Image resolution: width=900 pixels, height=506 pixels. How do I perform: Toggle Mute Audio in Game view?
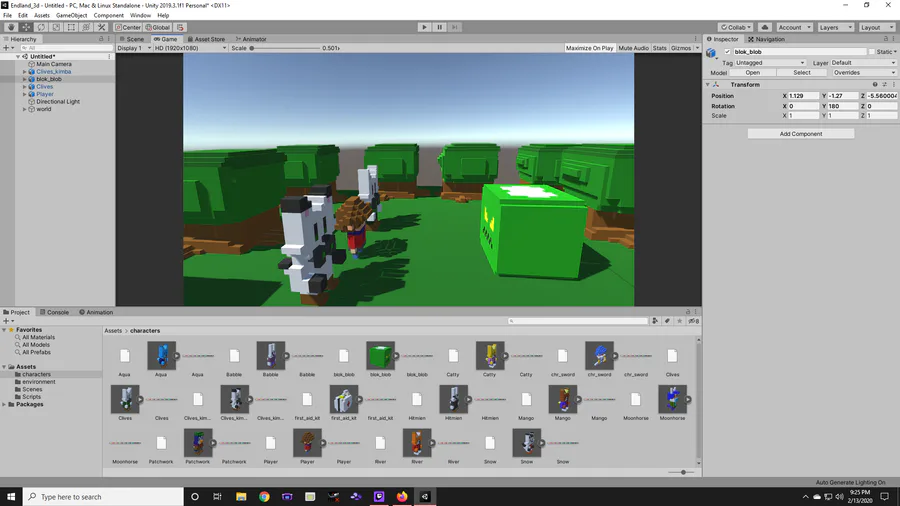click(x=634, y=48)
